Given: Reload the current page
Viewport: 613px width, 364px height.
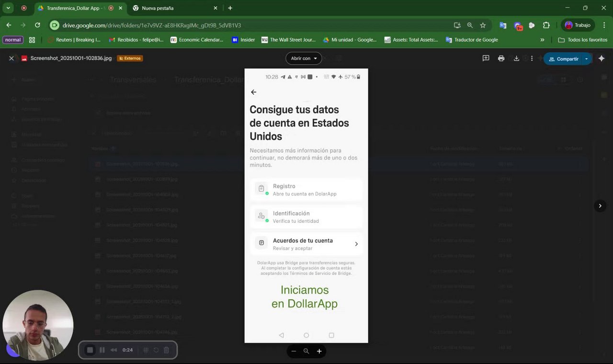Looking at the screenshot, I should [x=37, y=25].
